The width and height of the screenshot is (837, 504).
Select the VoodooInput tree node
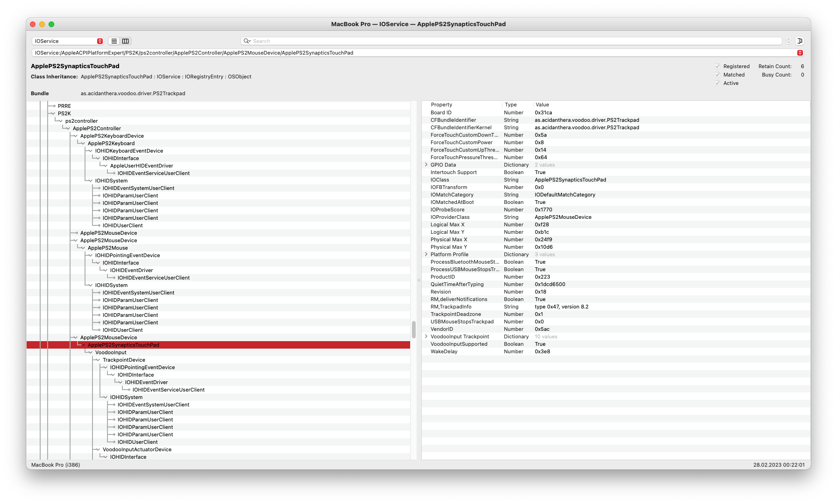click(111, 352)
